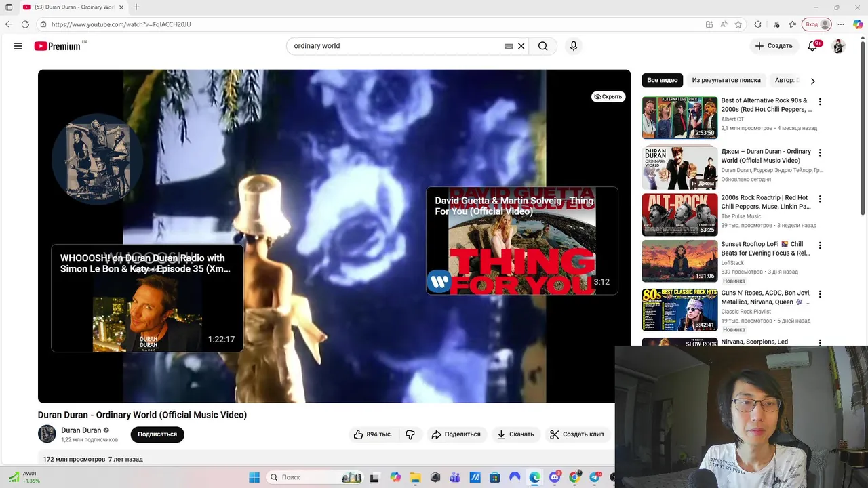Image resolution: width=868 pixels, height=488 pixels.
Task: Create a clip with Создать клип
Action: coord(576,434)
